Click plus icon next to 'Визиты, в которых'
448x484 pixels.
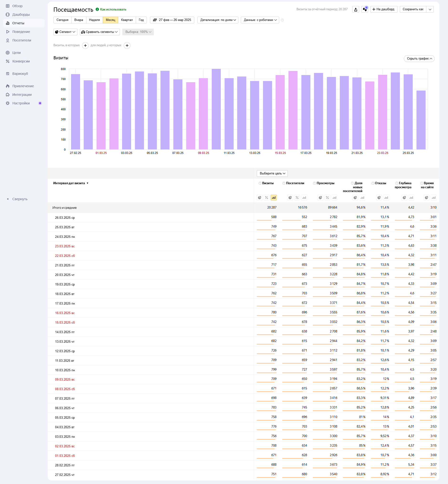pyautogui.click(x=85, y=46)
